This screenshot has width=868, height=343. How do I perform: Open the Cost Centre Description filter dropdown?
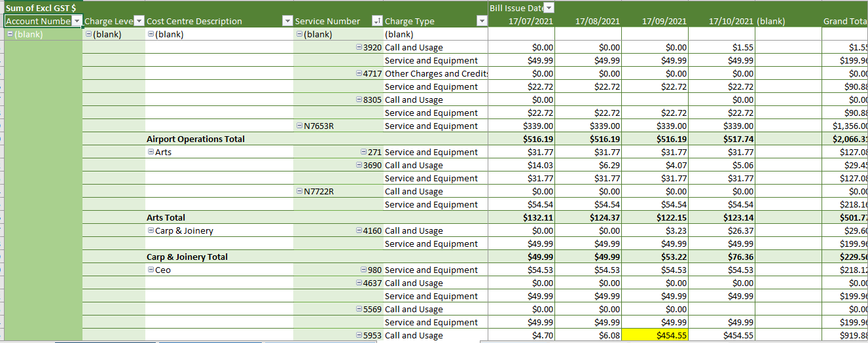(287, 21)
